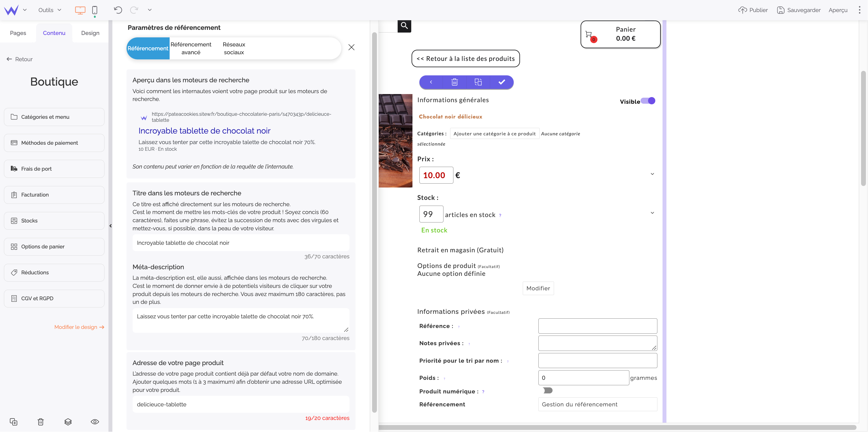Undo the last action

(x=118, y=10)
